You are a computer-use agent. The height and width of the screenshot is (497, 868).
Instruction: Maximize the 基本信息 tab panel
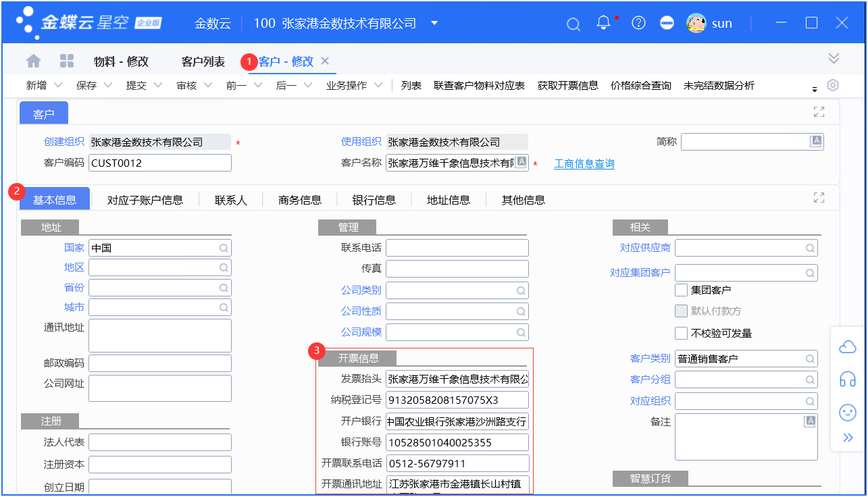[819, 198]
